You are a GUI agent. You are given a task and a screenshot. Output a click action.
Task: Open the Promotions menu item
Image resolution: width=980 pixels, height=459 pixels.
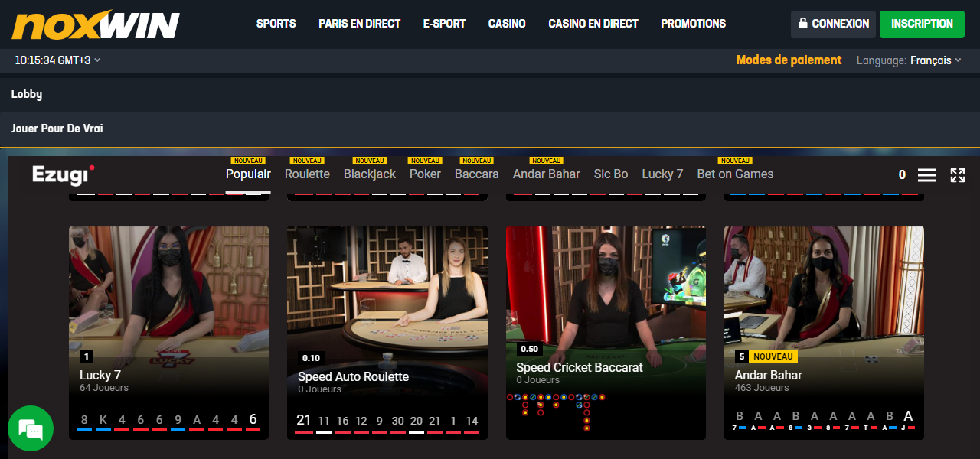(693, 24)
